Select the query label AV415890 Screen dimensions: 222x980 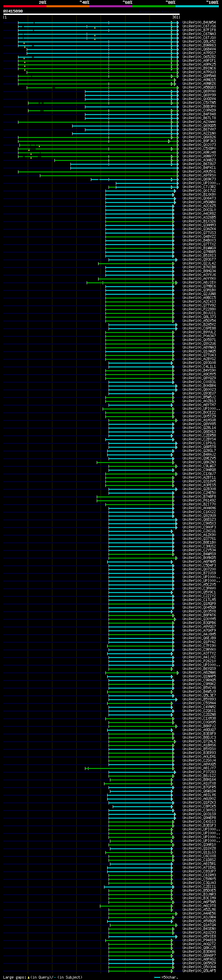coord(13,11)
